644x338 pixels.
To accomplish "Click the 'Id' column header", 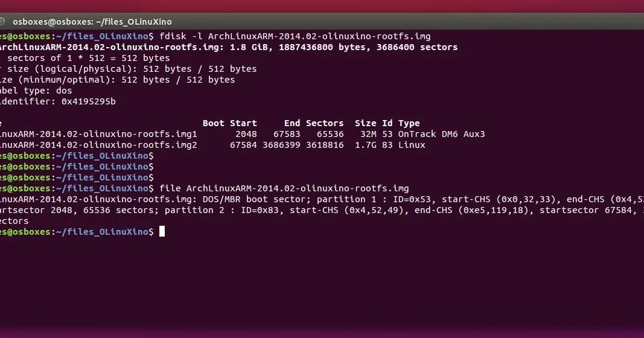I will point(387,123).
